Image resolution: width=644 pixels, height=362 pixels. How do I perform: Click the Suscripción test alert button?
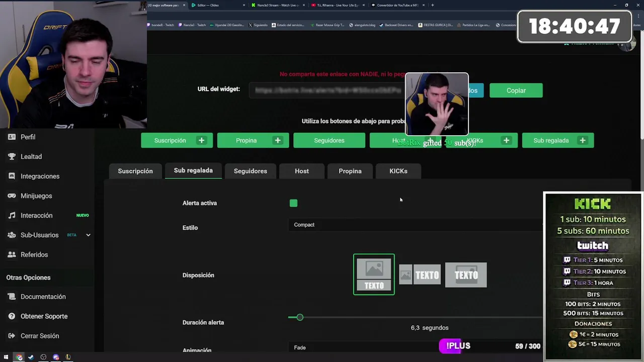click(177, 140)
